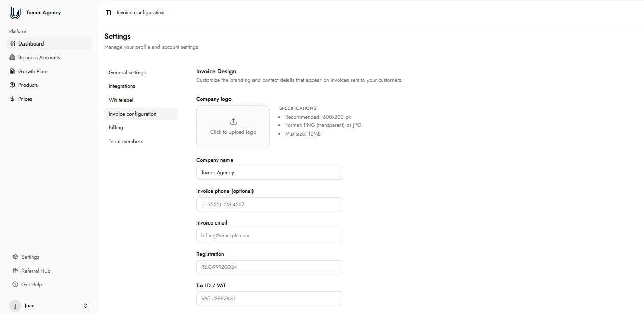Click the Prices dollar icon

pyautogui.click(x=13, y=99)
